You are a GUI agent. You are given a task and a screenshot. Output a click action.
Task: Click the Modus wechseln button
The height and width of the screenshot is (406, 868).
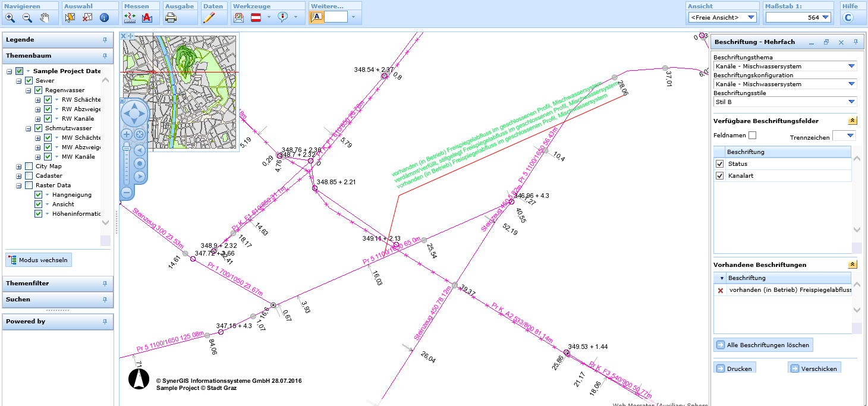click(39, 260)
